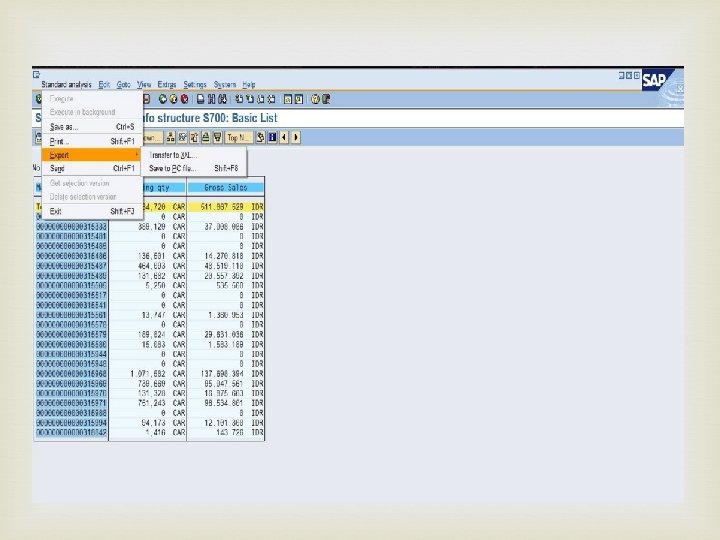The width and height of the screenshot is (720, 540).
Task: Open the Customize Local Layout icon
Action: 326,99
